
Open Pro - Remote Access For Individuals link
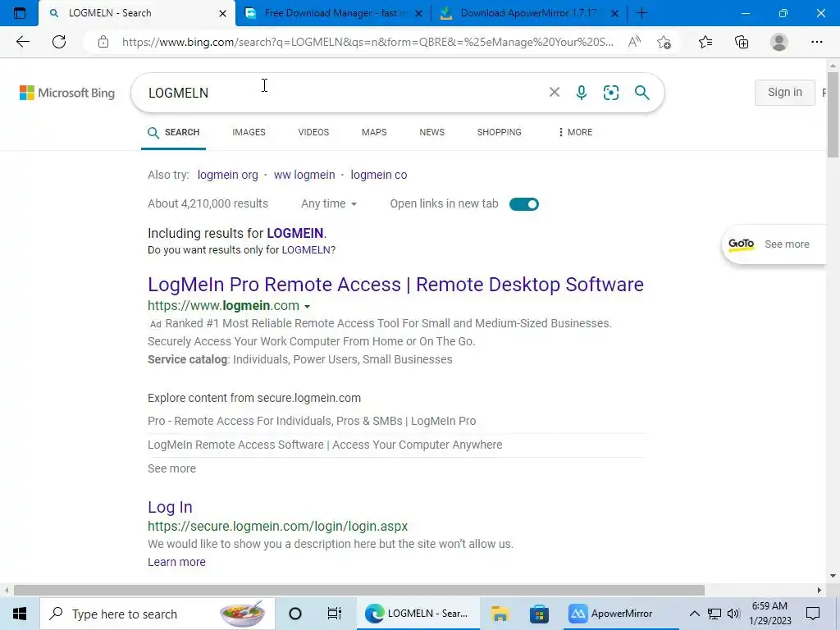tap(312, 421)
